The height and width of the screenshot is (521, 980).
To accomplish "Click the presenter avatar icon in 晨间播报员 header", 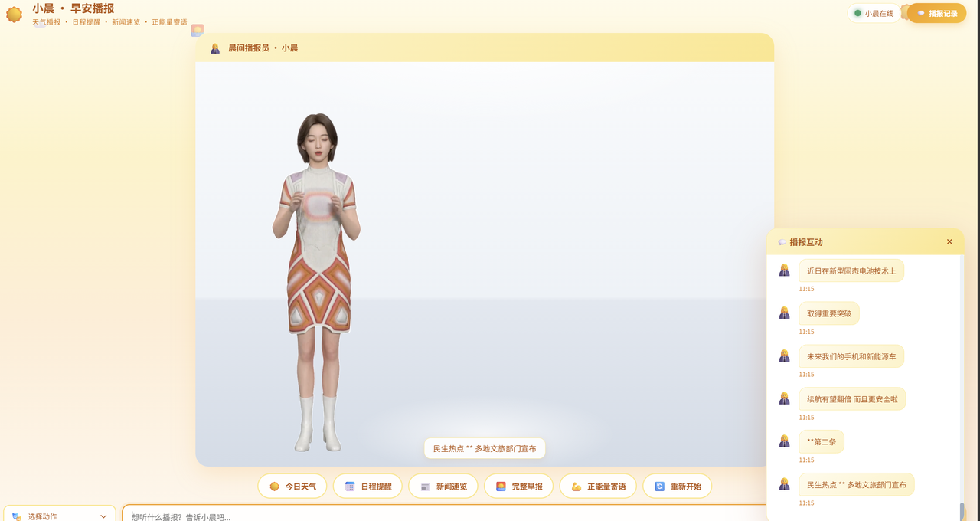I will (x=215, y=48).
